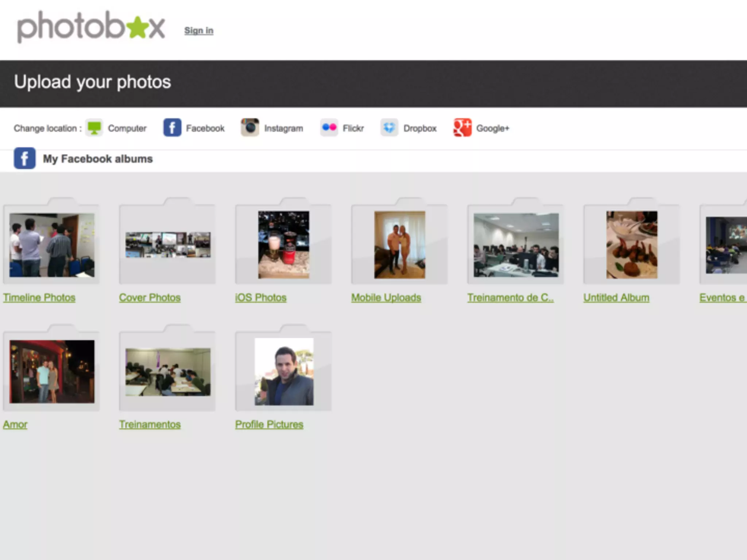Choose the Instagram camera icon
The image size is (747, 560).
point(250,128)
